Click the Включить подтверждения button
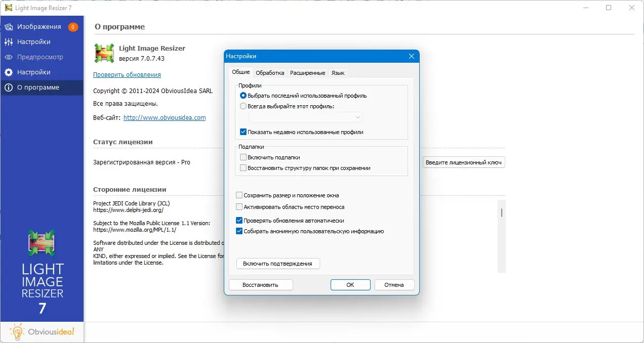Viewport: 644px width, 343px height. 278,264
